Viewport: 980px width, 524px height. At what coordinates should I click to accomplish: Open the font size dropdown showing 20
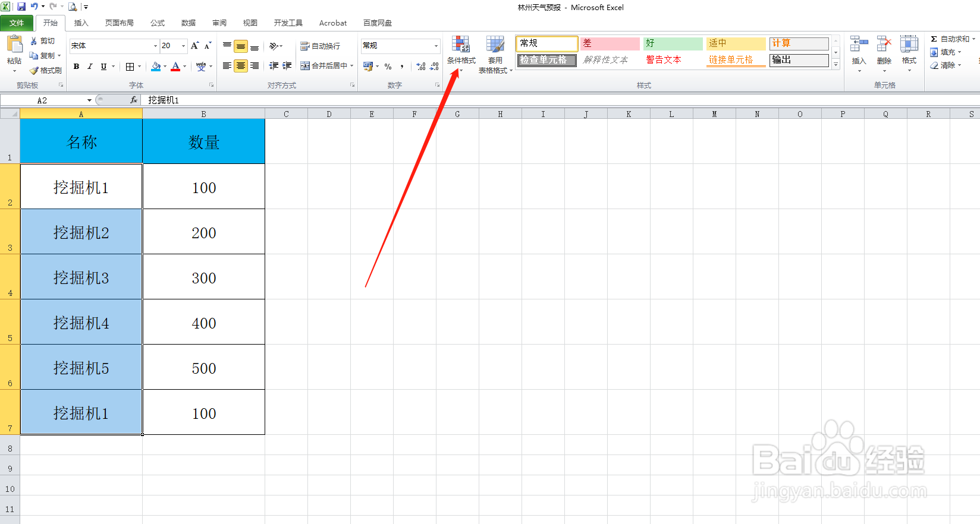tap(183, 46)
